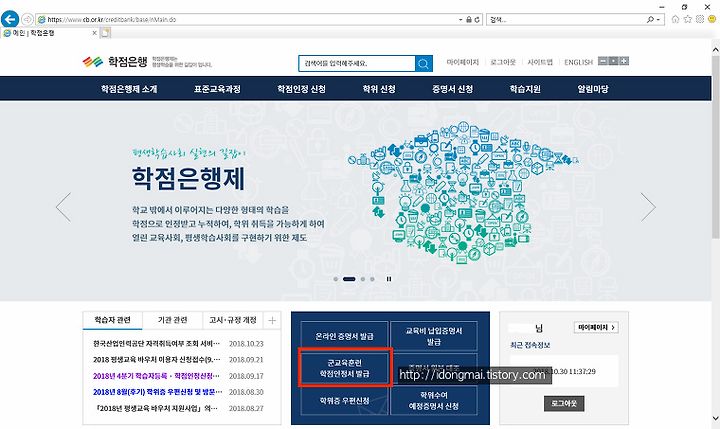
Task: Click the lock security icon in address bar
Action: click(x=469, y=20)
